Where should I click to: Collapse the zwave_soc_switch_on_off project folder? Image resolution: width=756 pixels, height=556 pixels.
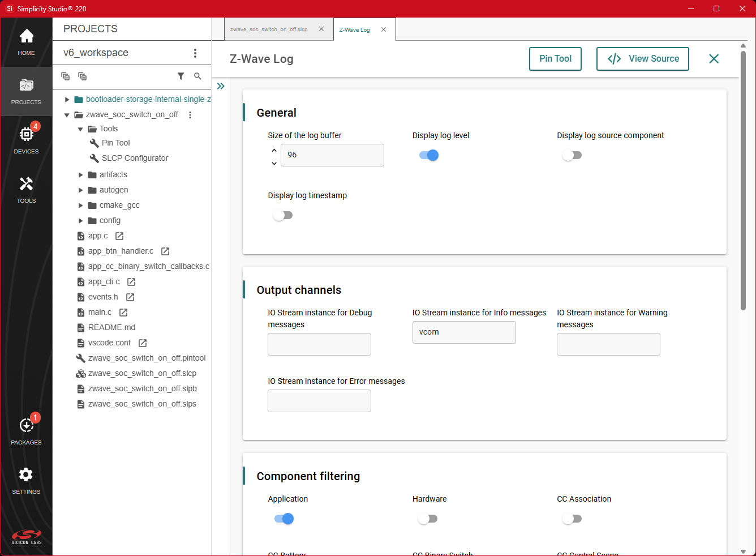click(67, 114)
